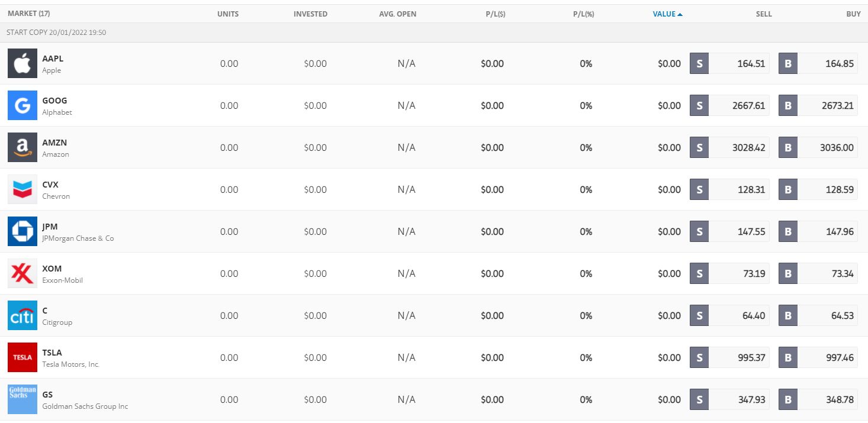Click the Goldman Sachs logo icon
Screen dimensions: 868x423
click(22, 399)
